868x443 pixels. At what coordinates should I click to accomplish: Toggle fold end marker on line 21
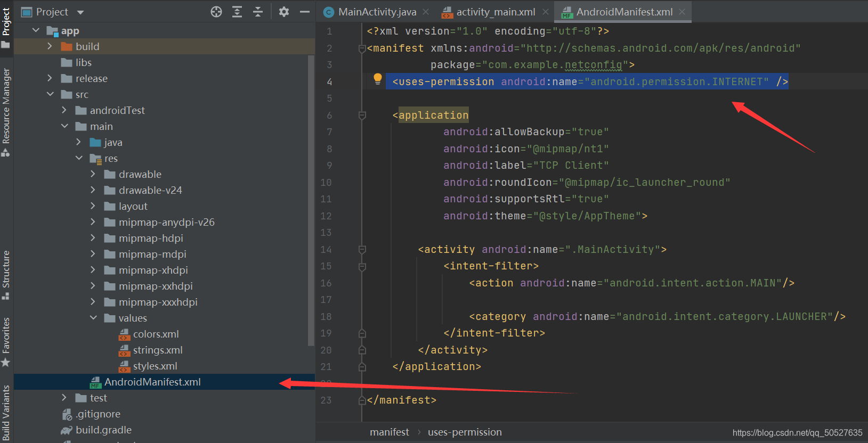[362, 367]
